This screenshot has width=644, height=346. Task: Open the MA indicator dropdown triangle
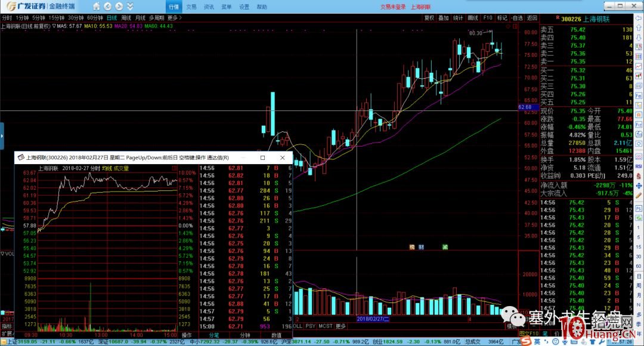(x=54, y=26)
